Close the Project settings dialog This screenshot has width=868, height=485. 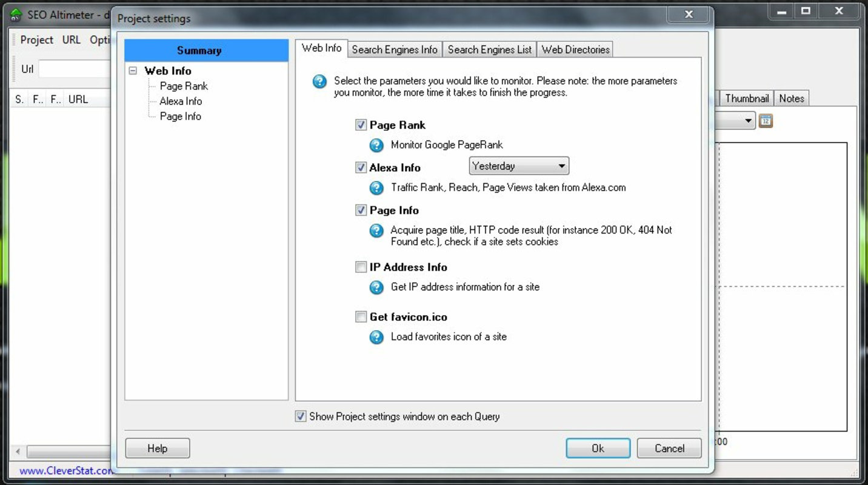point(689,15)
